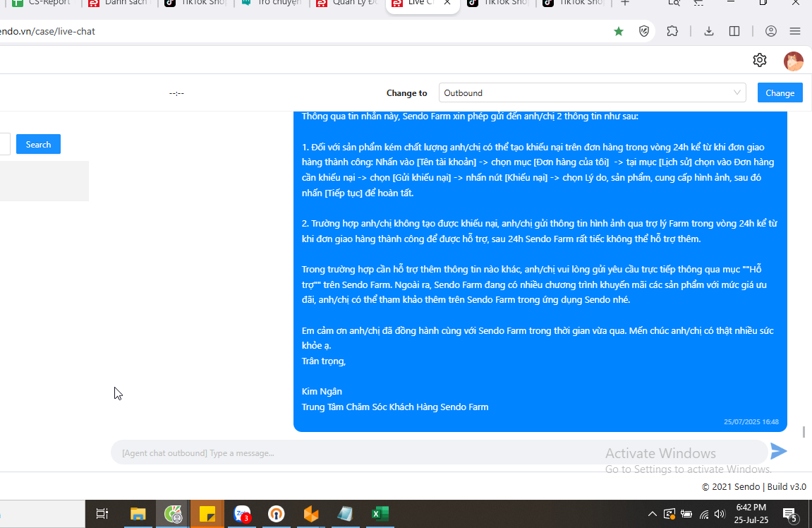This screenshot has width=812, height=528.
Task: Show hidden system tray icons
Action: pyautogui.click(x=653, y=514)
